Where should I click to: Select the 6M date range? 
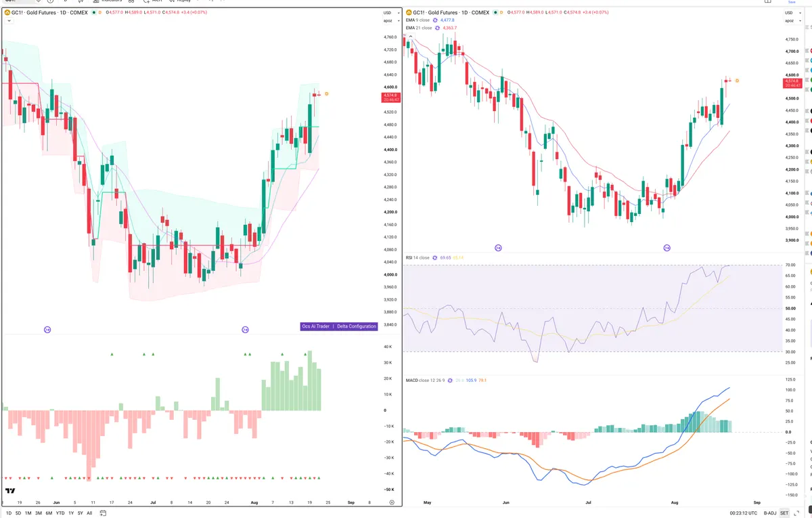[x=49, y=513]
